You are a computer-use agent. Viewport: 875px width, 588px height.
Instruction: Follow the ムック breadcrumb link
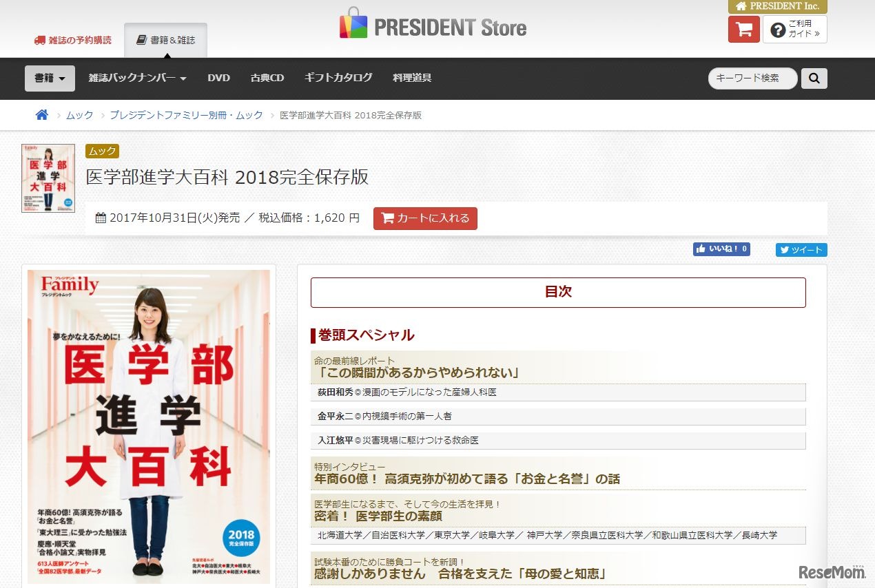coord(79,115)
